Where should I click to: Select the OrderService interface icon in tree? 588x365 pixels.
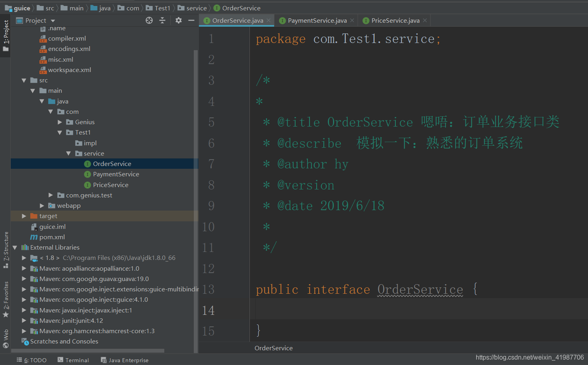(88, 164)
